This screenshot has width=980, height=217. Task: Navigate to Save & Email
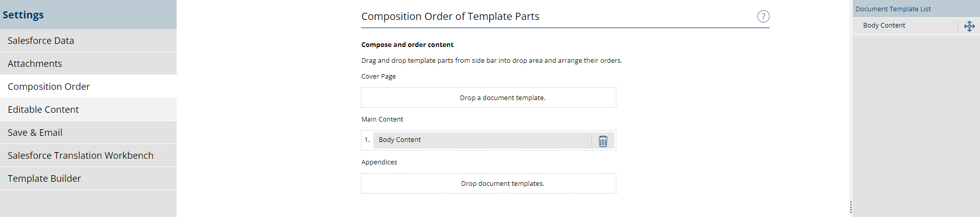pos(35,132)
